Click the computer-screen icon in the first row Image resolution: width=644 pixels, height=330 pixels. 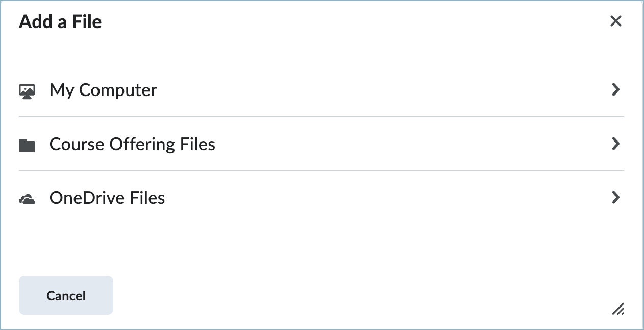click(x=27, y=90)
